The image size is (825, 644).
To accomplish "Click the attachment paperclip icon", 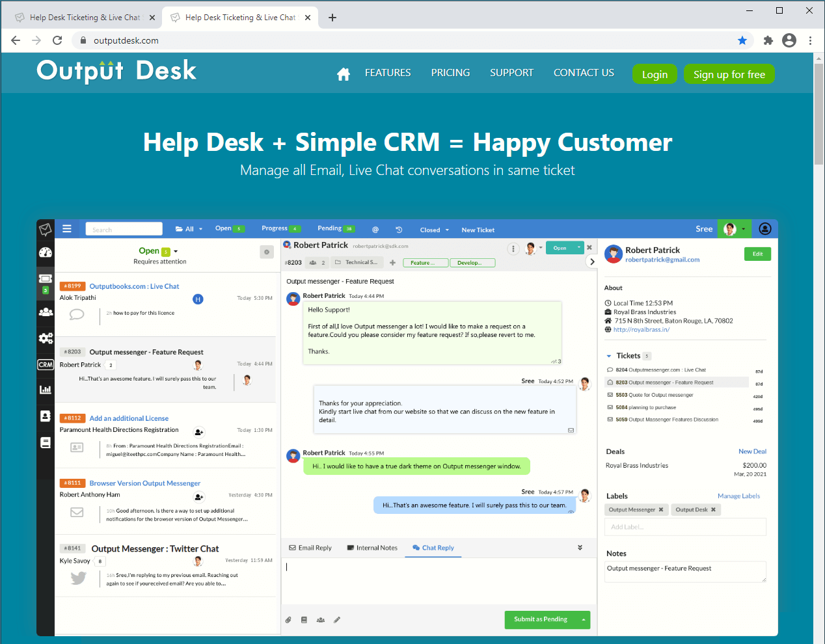I will point(288,620).
